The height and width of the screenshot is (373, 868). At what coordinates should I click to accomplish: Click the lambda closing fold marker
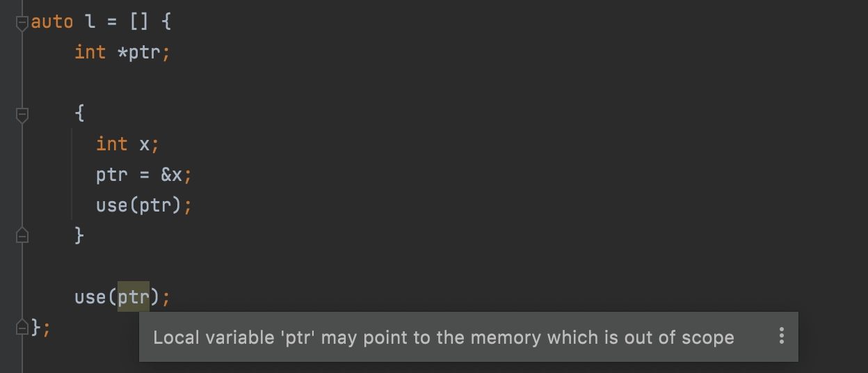[x=22, y=326]
